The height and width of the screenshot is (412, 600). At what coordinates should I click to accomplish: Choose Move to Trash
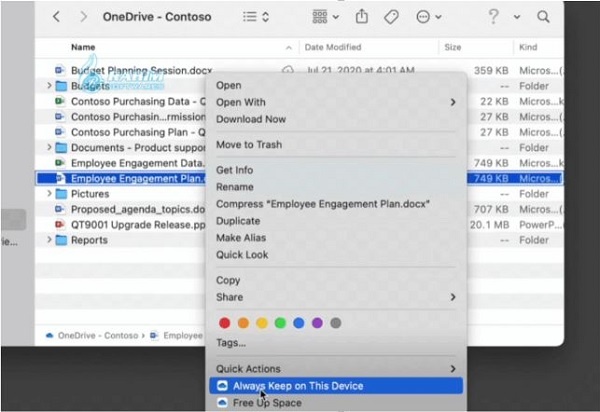coord(336,145)
